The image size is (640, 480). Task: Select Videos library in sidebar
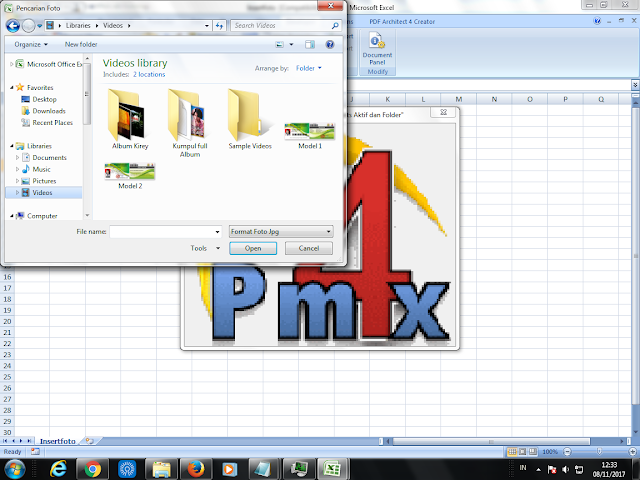click(42, 193)
